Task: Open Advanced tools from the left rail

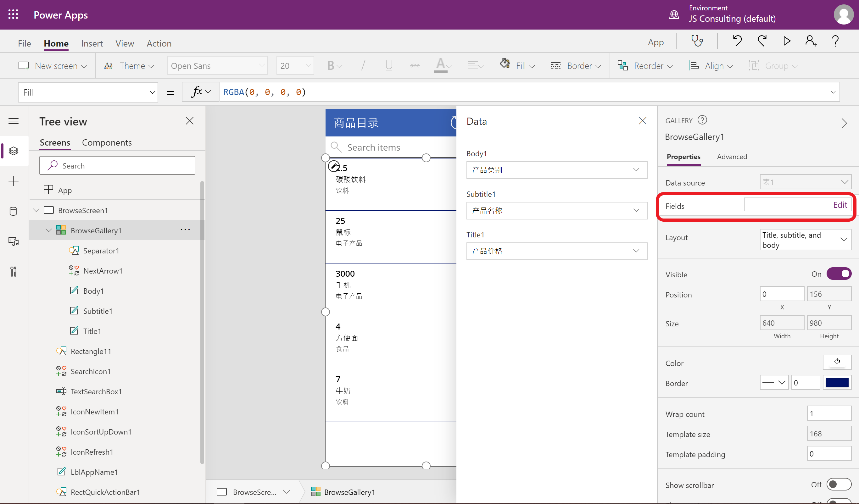Action: (x=14, y=271)
